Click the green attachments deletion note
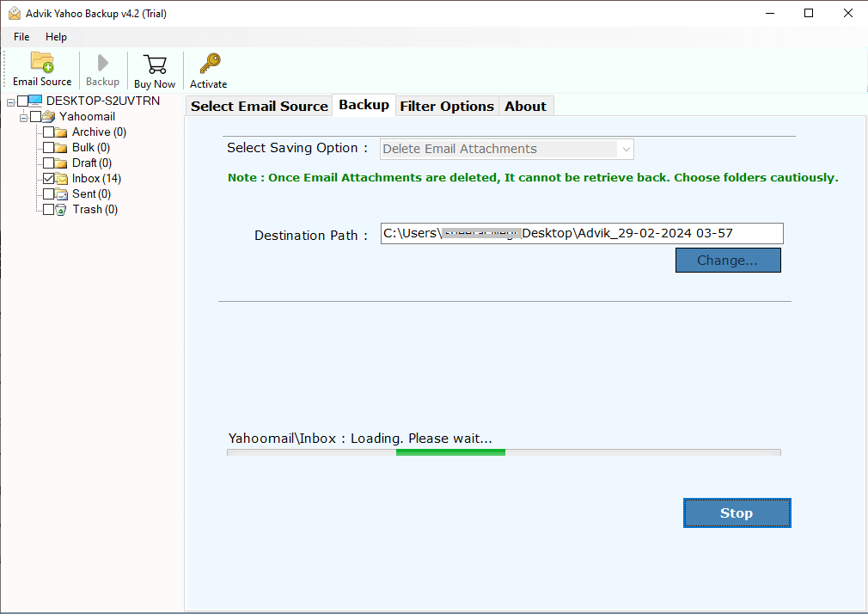The height and width of the screenshot is (614, 868). tap(533, 177)
